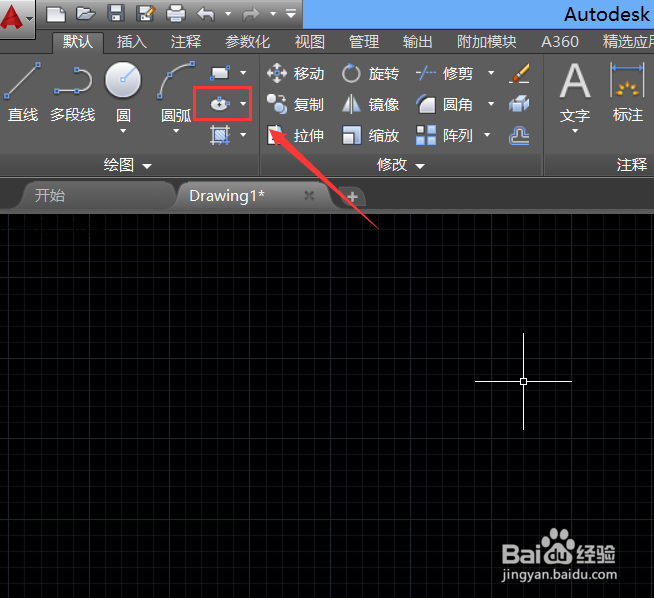Viewport: 654px width, 598px height.
Task: Undo the last action
Action: (206, 14)
